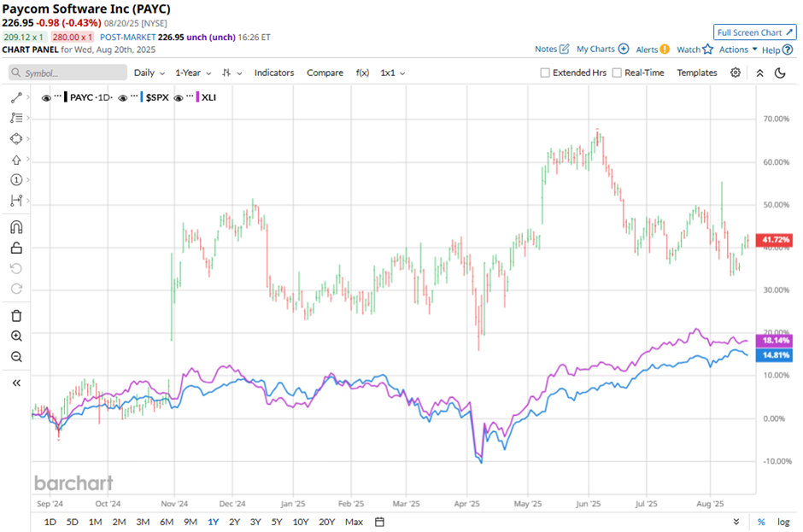803x532 pixels.
Task: Click the black PAYC series color swatch
Action: coord(66,97)
